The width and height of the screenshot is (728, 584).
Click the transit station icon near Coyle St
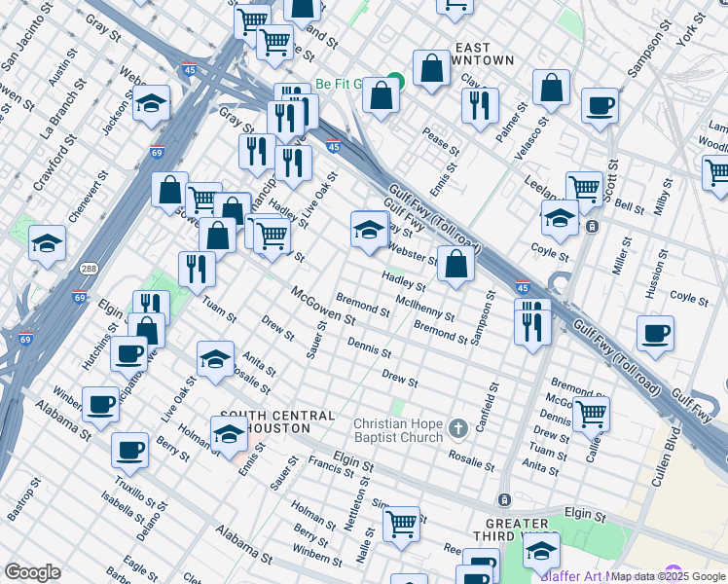click(x=592, y=227)
